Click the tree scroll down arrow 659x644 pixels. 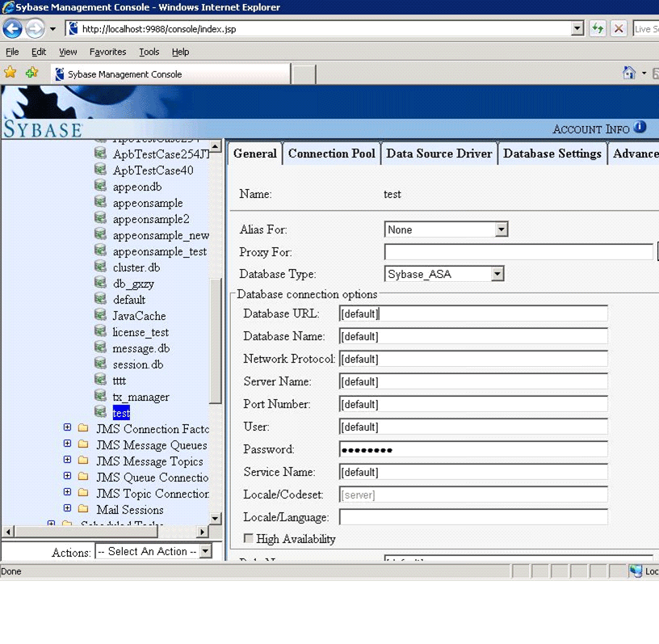click(x=215, y=518)
